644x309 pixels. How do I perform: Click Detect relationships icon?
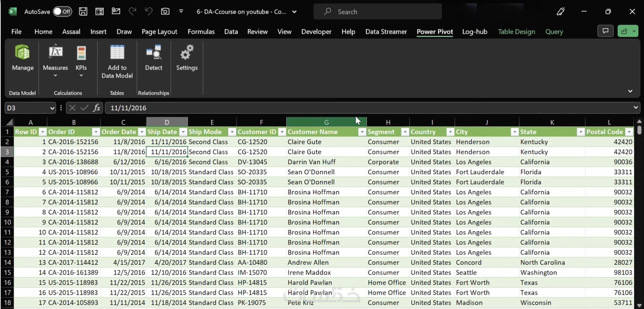pos(154,52)
